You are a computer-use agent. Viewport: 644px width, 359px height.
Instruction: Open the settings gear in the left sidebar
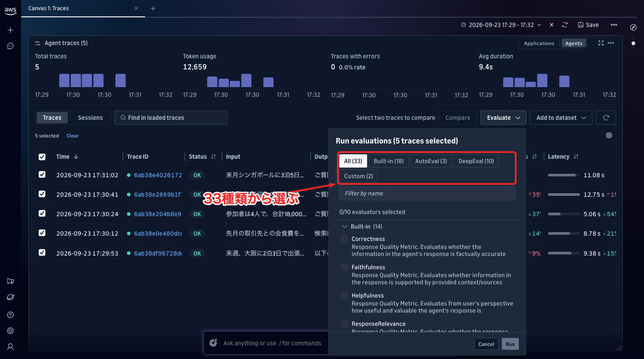pyautogui.click(x=11, y=331)
